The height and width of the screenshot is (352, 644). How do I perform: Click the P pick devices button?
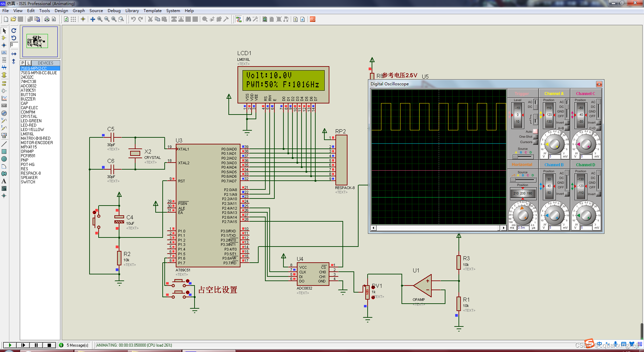tap(23, 63)
